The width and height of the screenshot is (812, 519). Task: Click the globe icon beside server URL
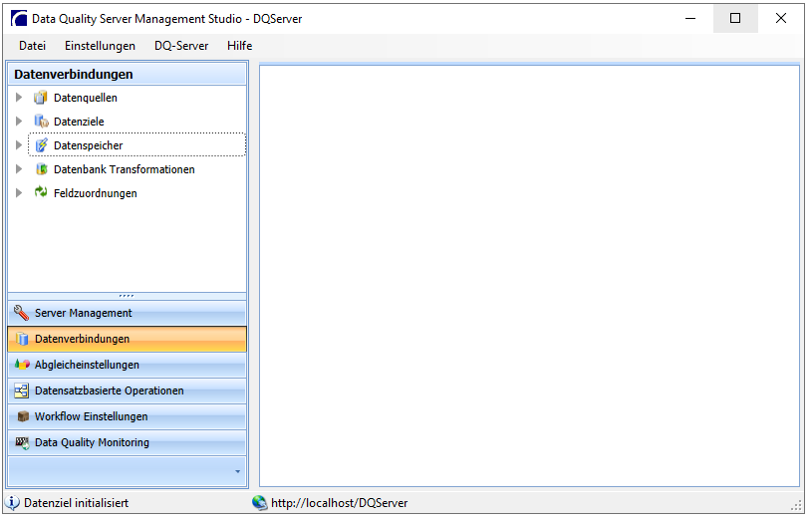[259, 502]
